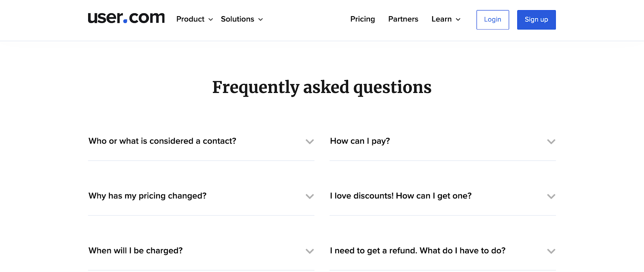Image resolution: width=644 pixels, height=272 pixels.
Task: Expand the refund question answer
Action: [551, 251]
